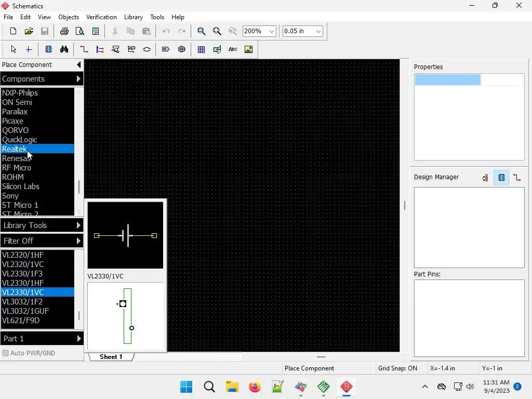Image resolution: width=532 pixels, height=399 pixels.
Task: Show sheets in the Design Manager
Action: [486, 178]
